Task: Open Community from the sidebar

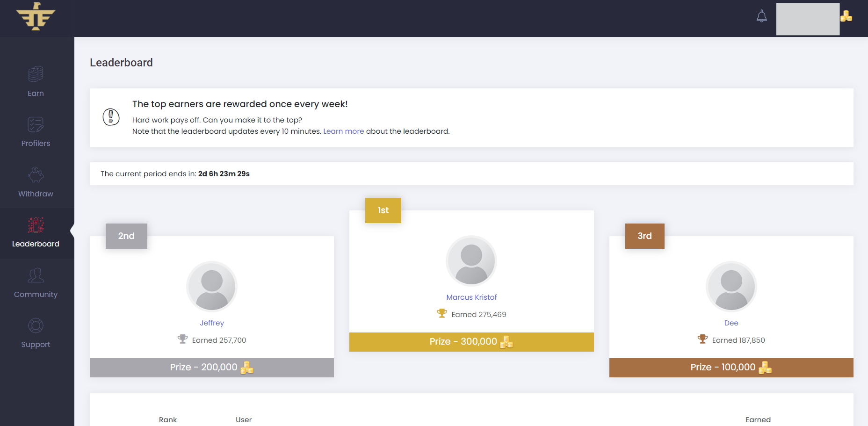Action: (x=36, y=294)
